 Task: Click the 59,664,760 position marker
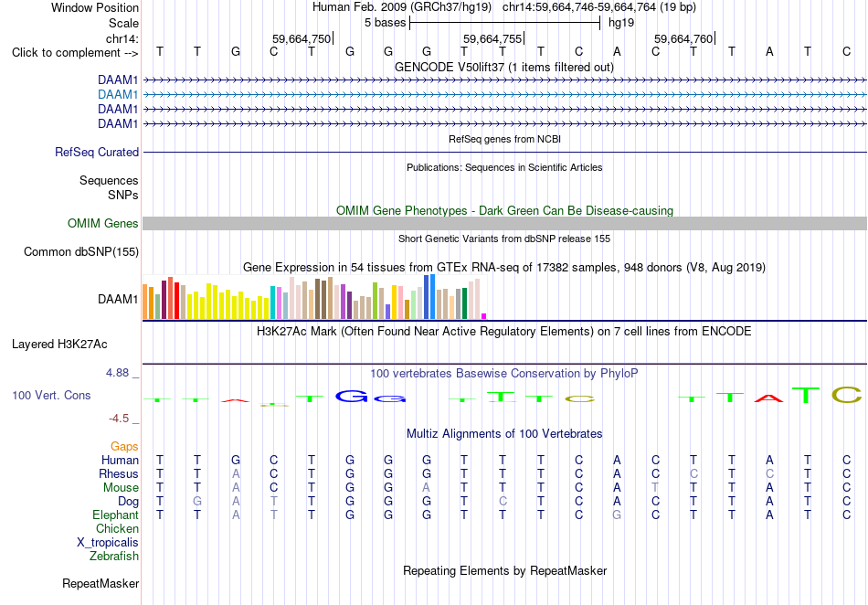[x=683, y=38]
